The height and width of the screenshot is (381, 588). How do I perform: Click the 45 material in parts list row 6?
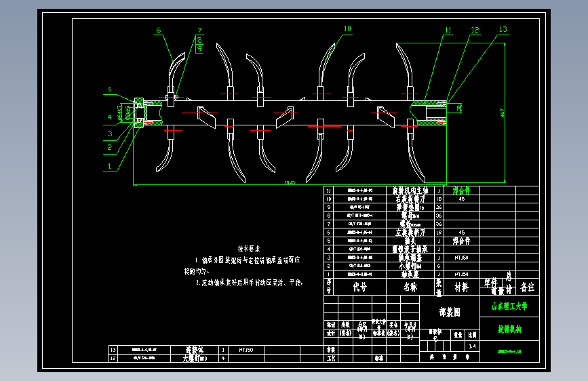(462, 232)
